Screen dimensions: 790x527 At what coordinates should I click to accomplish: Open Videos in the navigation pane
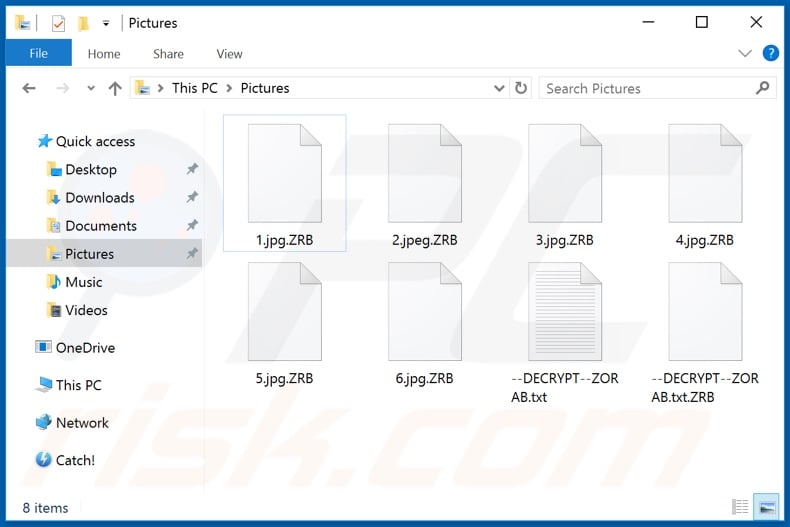(86, 310)
